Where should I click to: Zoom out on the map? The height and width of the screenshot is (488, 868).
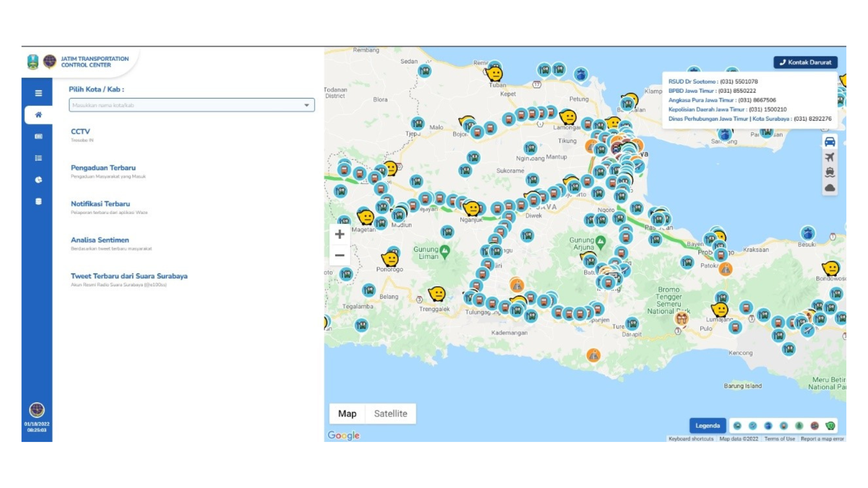pyautogui.click(x=340, y=255)
